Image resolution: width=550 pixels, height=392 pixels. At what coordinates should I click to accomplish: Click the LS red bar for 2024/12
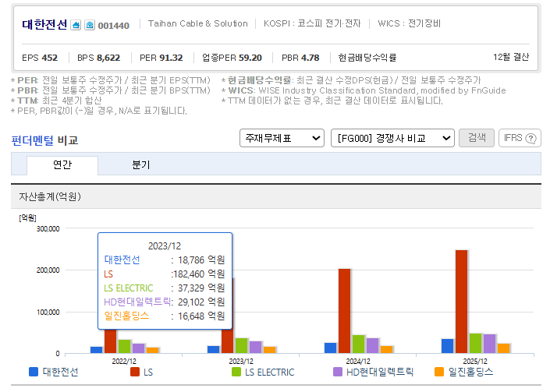pyautogui.click(x=345, y=311)
